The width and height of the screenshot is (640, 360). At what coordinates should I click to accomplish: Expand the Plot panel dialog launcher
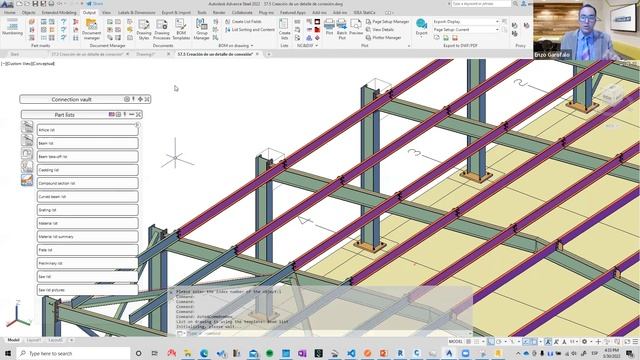pyautogui.click(x=409, y=46)
